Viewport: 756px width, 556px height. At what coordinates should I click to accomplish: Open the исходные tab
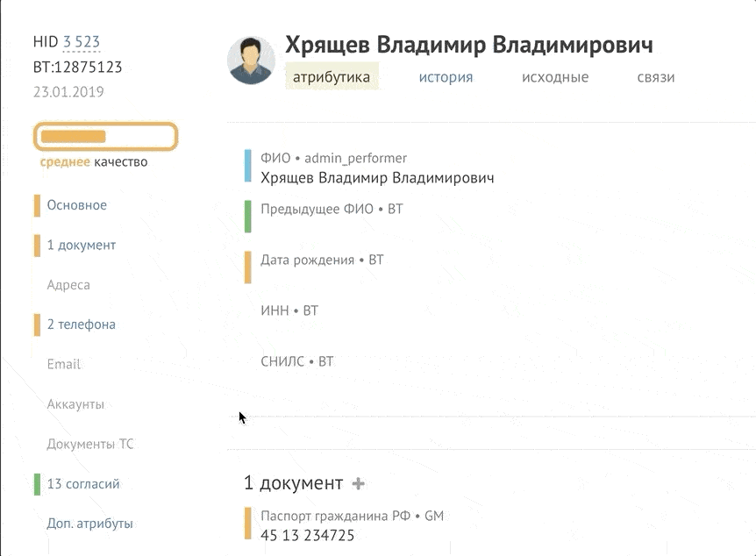555,77
